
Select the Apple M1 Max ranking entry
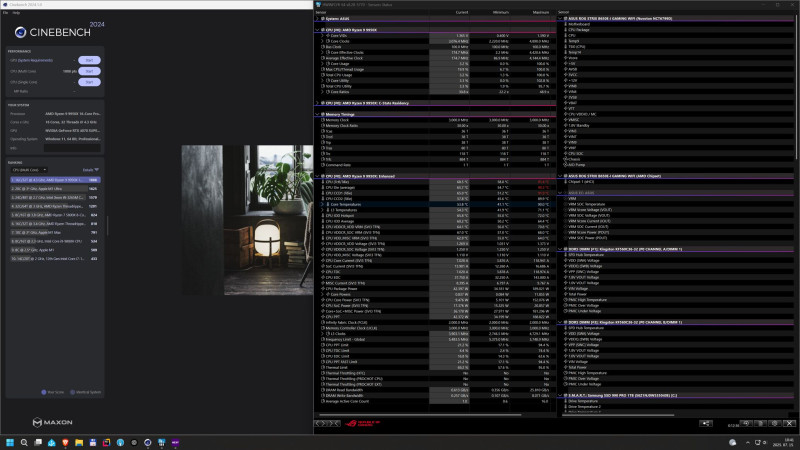coord(55,233)
